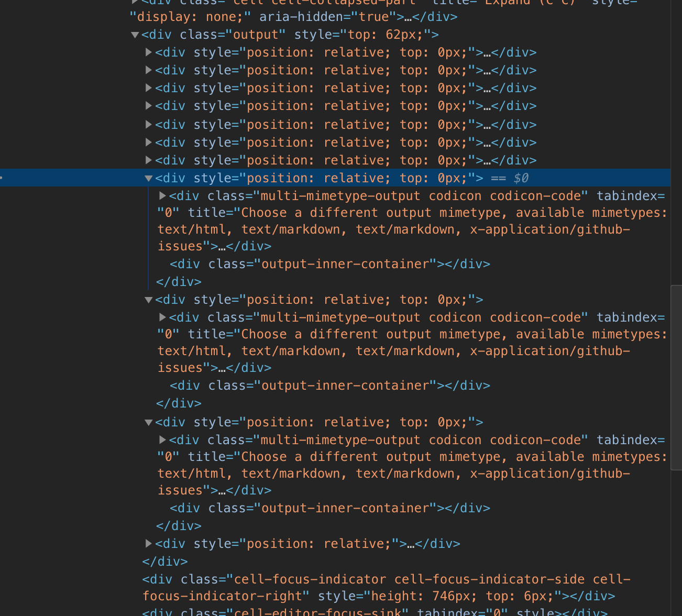Select the second output-inner-container div
The height and width of the screenshot is (616, 682).
pos(330,385)
